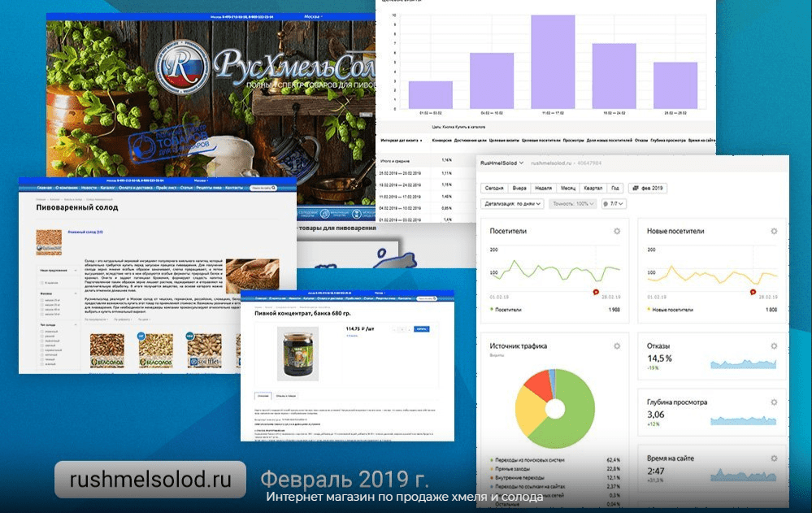The height and width of the screenshot is (513, 812).
Task: Click bar for 01.02 — 03.02 week
Action: (x=430, y=95)
